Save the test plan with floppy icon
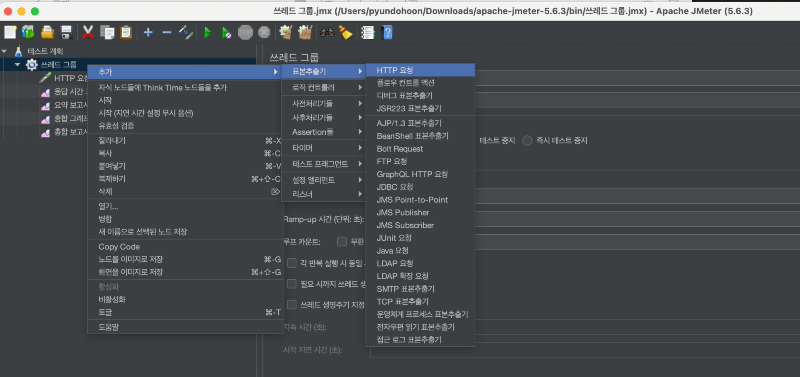800x377 pixels. 66,33
